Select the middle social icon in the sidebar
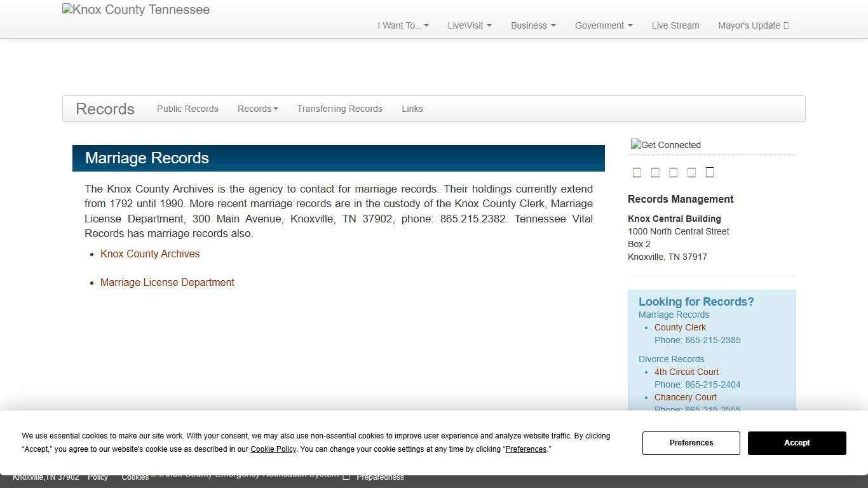This screenshot has height=488, width=868. (x=674, y=172)
